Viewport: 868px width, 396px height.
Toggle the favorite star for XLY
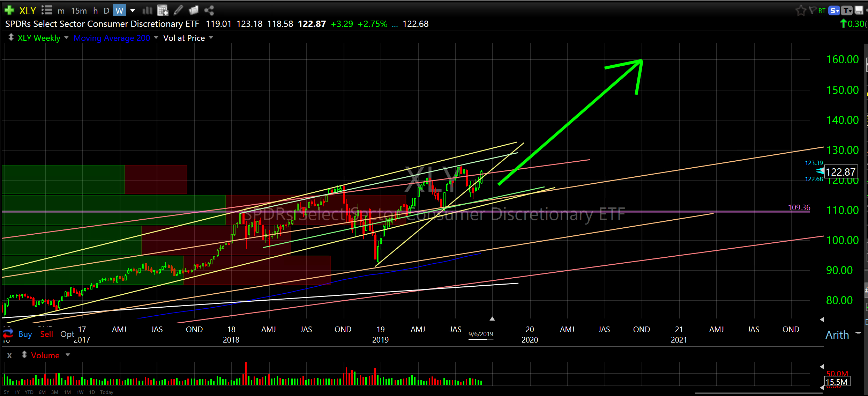(800, 10)
